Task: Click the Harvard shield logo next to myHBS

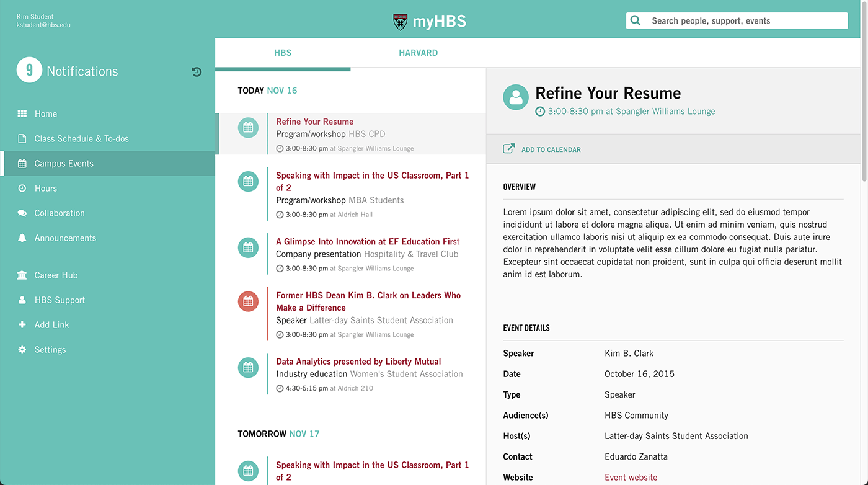Action: pyautogui.click(x=400, y=20)
